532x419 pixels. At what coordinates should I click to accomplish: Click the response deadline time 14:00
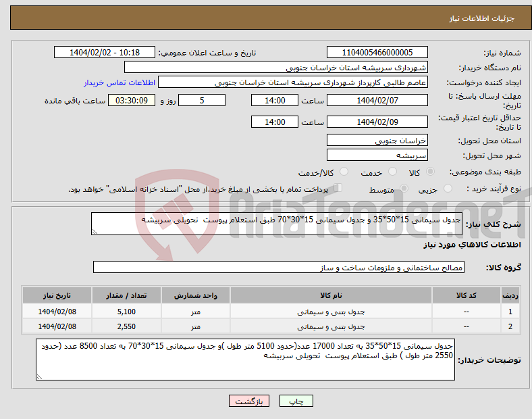click(275, 100)
